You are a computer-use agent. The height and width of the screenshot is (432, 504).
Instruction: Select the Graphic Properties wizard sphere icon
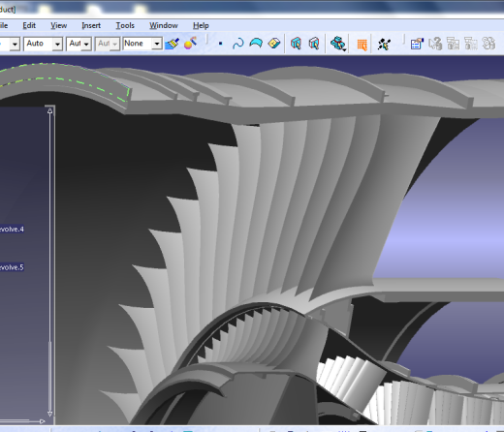[x=190, y=43]
